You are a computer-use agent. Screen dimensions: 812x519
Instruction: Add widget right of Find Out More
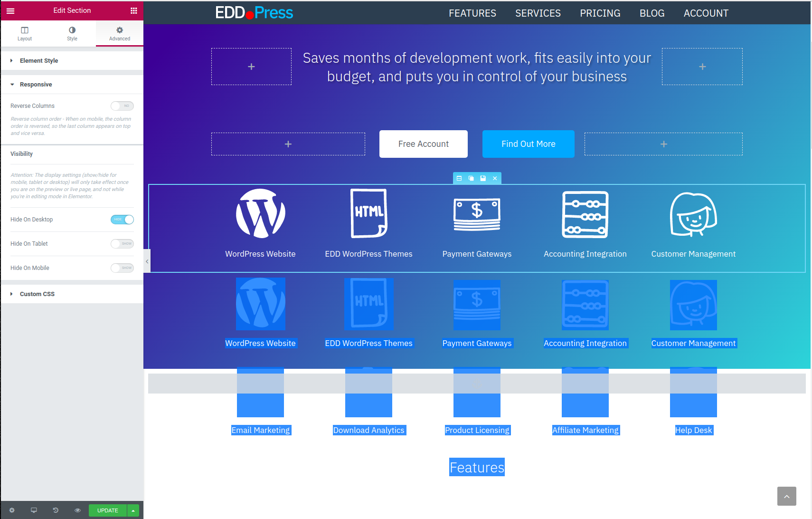tap(664, 144)
